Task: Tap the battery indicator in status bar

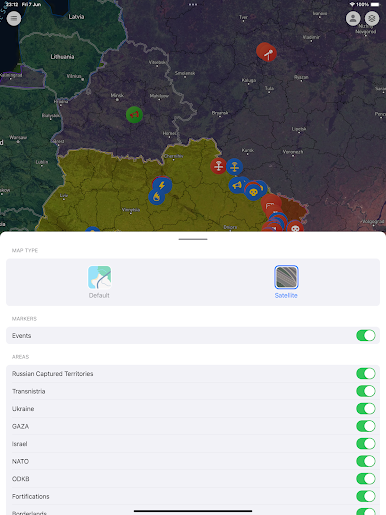Action: pyautogui.click(x=375, y=4)
